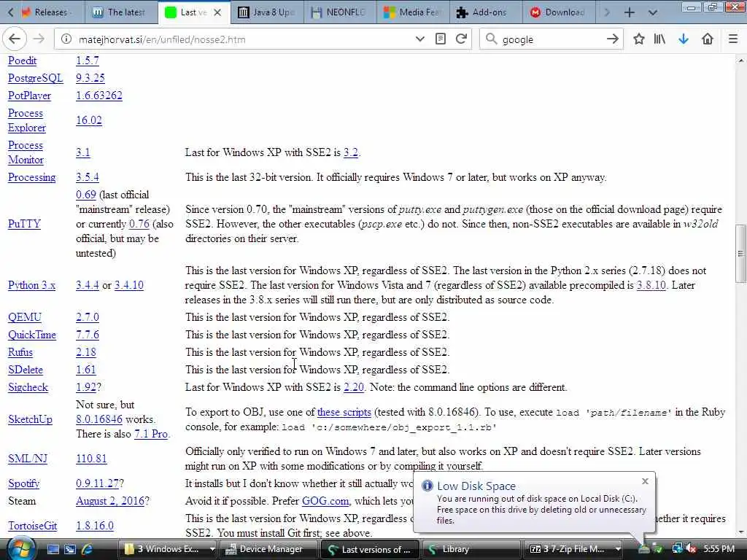Viewport: 747px width, 560px height.
Task: Click Show Desktop quick launch icon
Action: point(53,549)
